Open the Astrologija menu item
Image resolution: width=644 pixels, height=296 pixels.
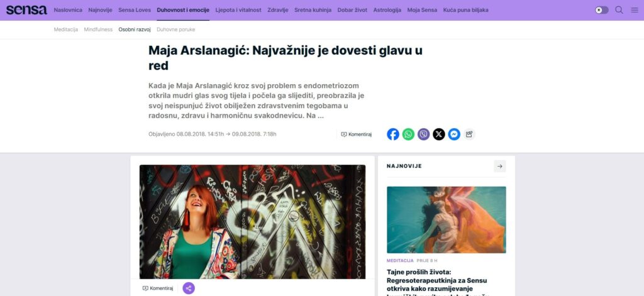[x=387, y=10]
